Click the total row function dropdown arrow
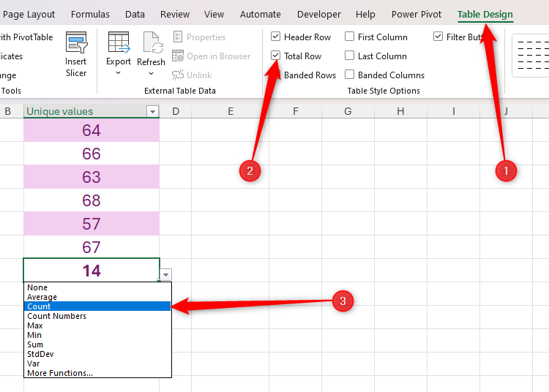 (166, 275)
